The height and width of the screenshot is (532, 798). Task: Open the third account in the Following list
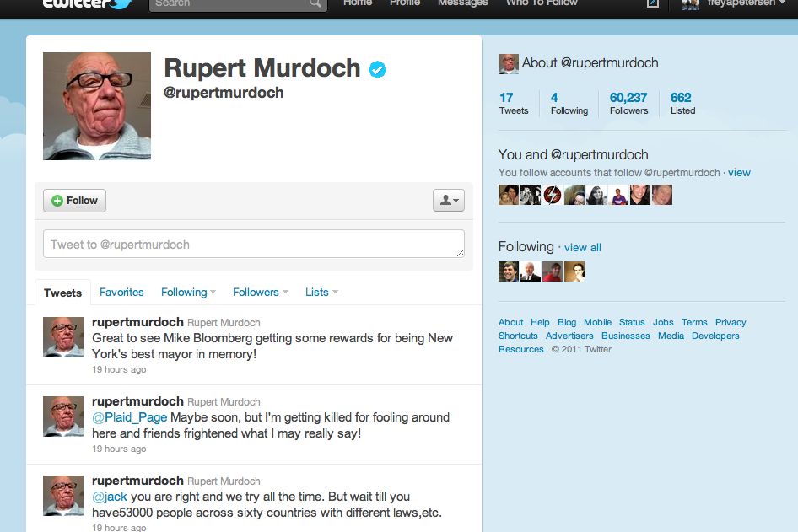(553, 271)
